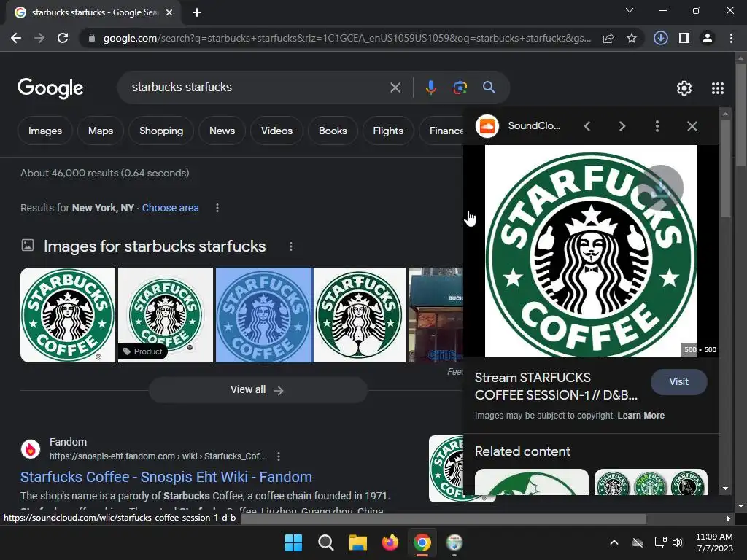Bookmark this page with the star icon
747x560 pixels.
pos(632,38)
